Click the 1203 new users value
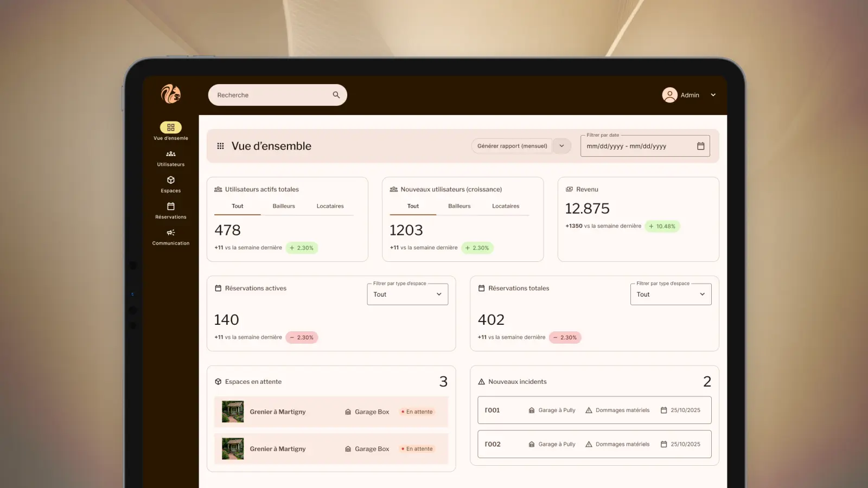The height and width of the screenshot is (488, 868). pyautogui.click(x=406, y=230)
